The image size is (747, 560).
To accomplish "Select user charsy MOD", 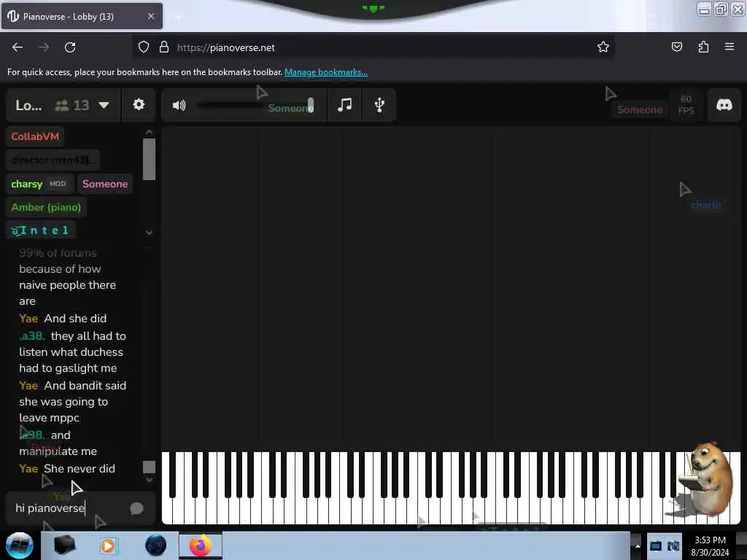I will 39,184.
